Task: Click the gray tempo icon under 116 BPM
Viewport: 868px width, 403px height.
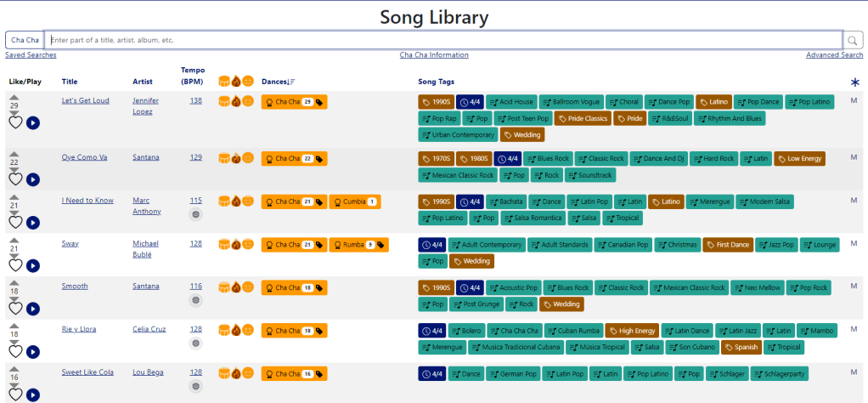Action: [x=195, y=300]
